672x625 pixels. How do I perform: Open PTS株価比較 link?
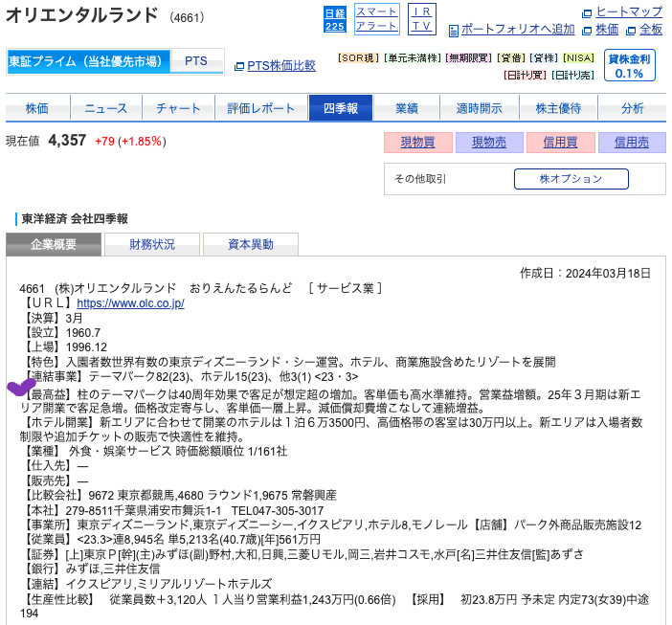[281, 65]
